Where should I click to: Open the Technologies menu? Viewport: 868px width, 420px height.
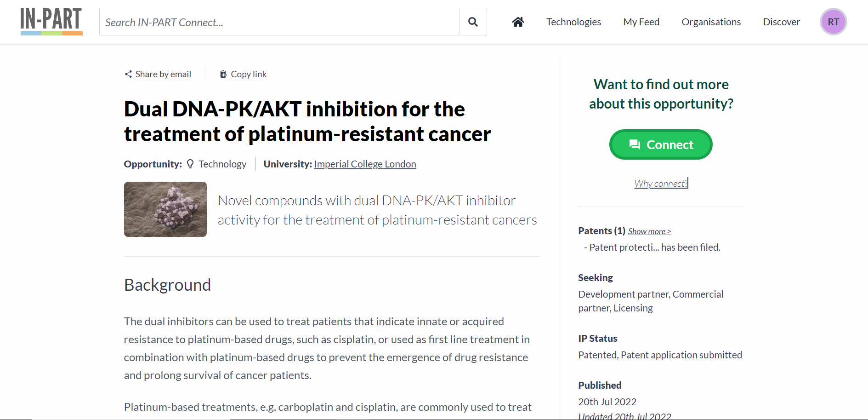point(573,22)
